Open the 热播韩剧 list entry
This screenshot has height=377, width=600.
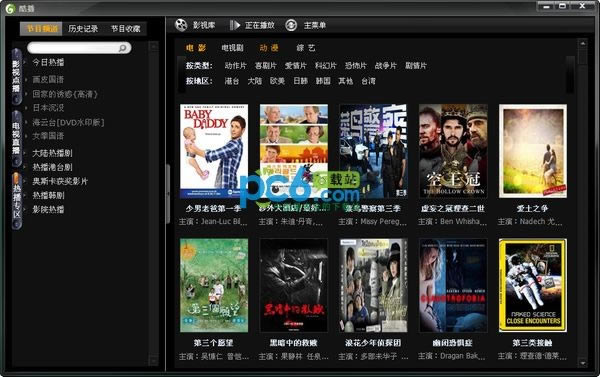[x=48, y=196]
